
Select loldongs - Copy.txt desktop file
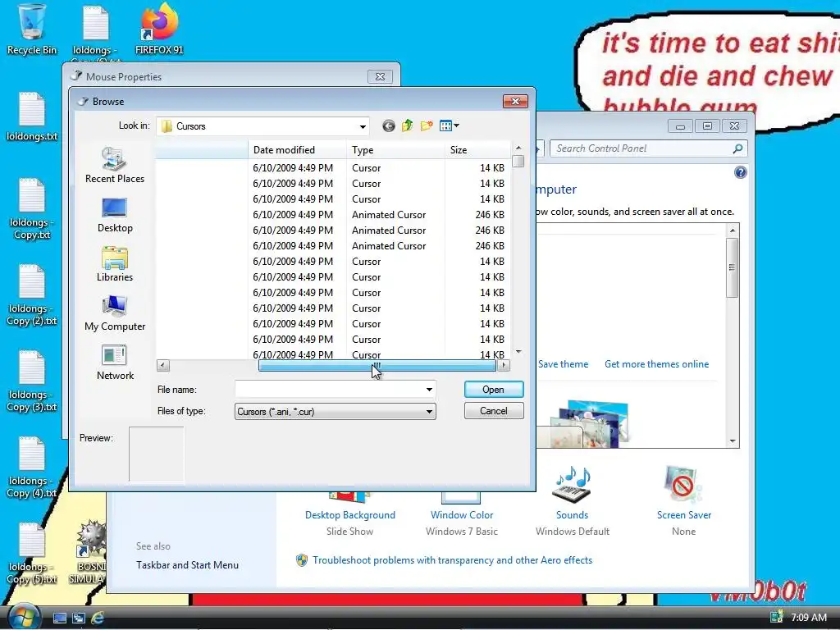pos(32,209)
